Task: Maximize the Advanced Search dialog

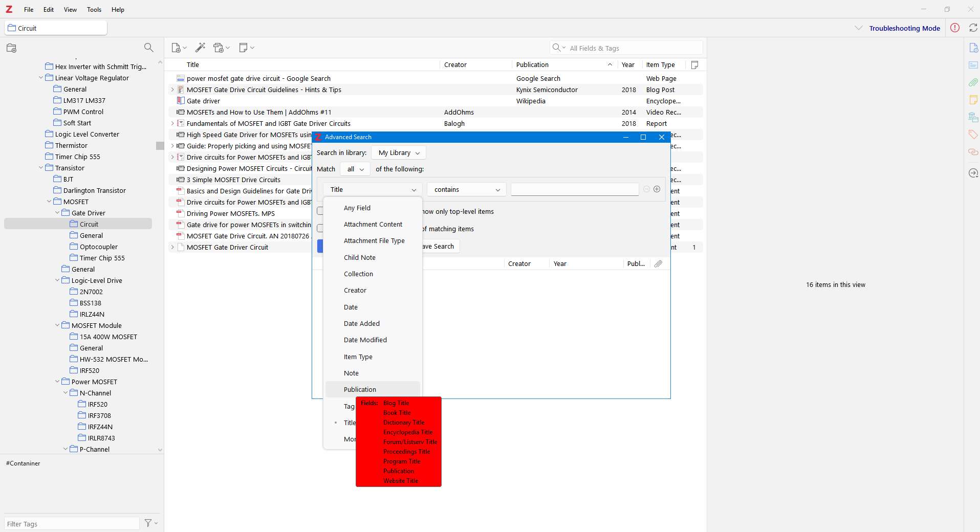Action: pyautogui.click(x=643, y=137)
